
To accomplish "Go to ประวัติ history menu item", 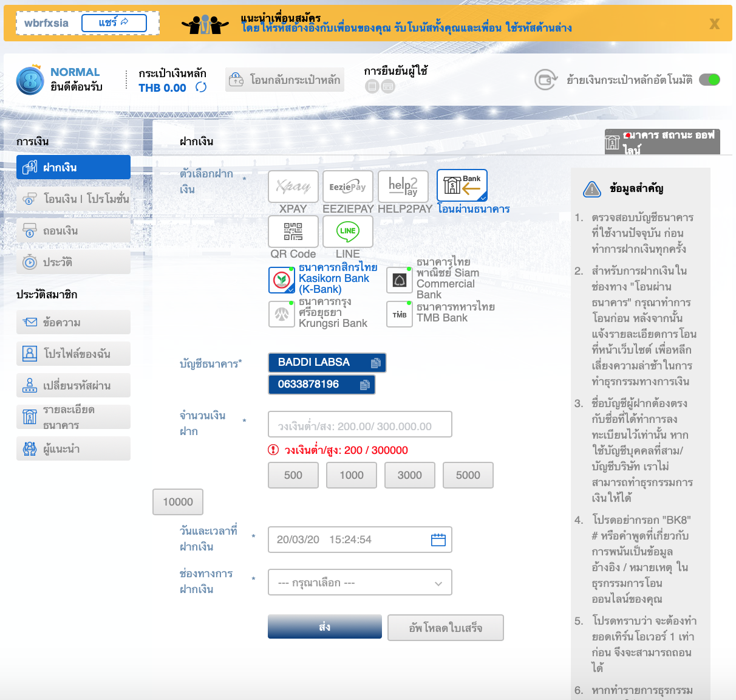I will (73, 262).
